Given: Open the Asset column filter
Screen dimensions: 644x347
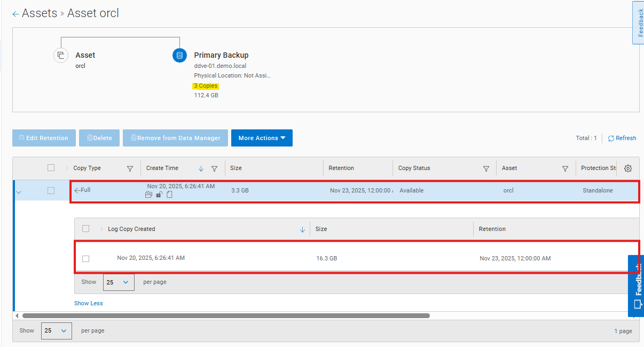Looking at the screenshot, I should click(x=565, y=168).
